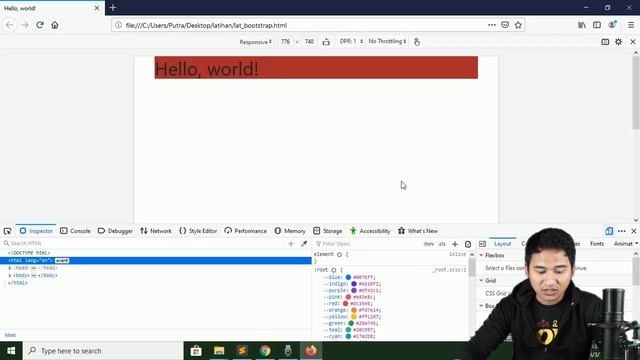
Task: Select the Layout sidebar tab
Action: tap(502, 244)
